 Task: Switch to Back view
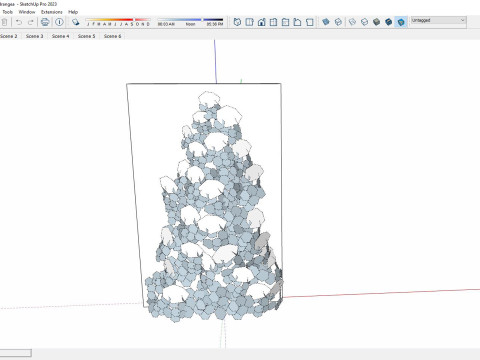pos(285,22)
